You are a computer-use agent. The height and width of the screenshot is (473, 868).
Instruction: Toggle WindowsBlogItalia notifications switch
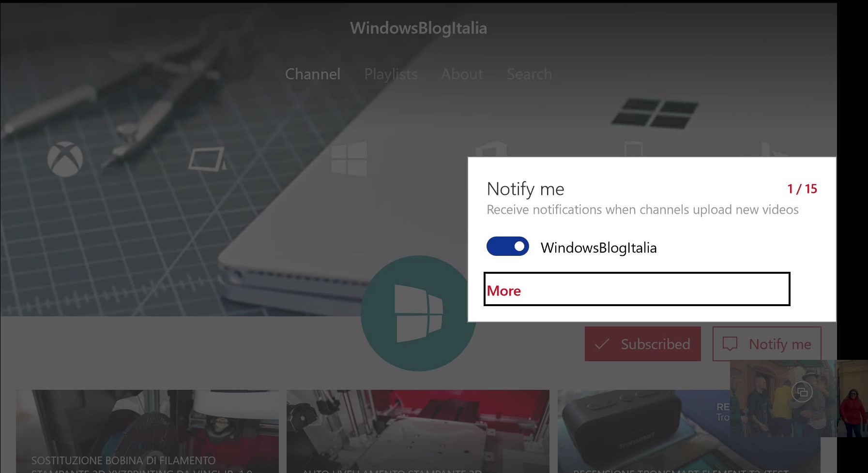click(x=507, y=247)
